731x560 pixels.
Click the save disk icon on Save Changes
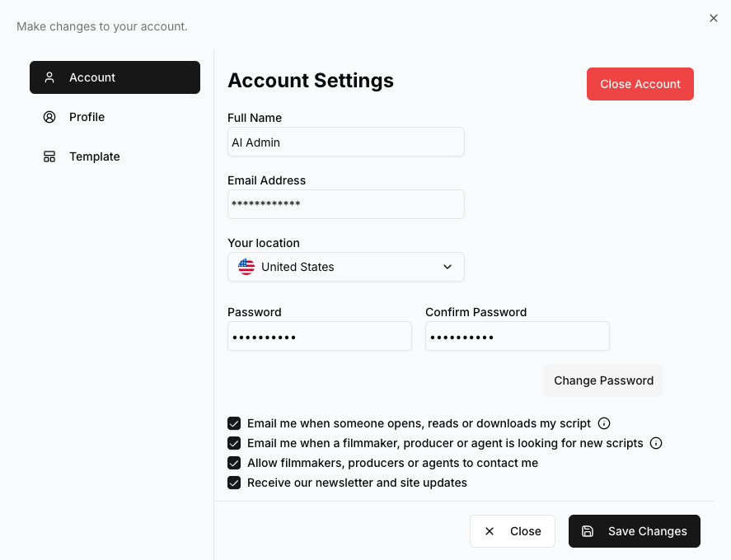[588, 531]
